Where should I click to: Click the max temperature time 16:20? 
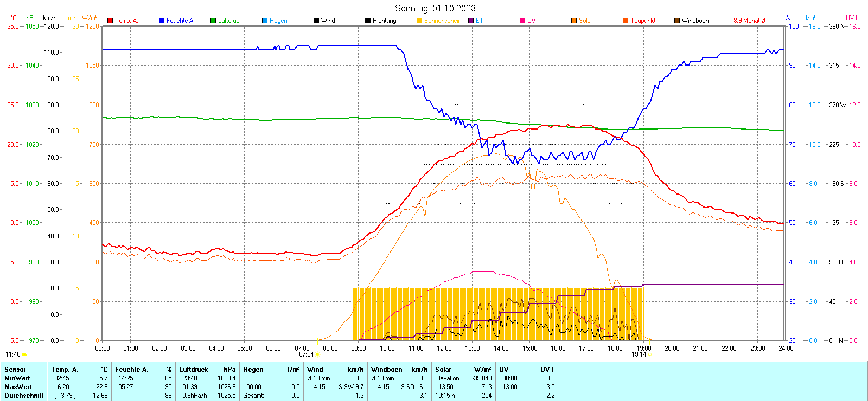pyautogui.click(x=62, y=387)
